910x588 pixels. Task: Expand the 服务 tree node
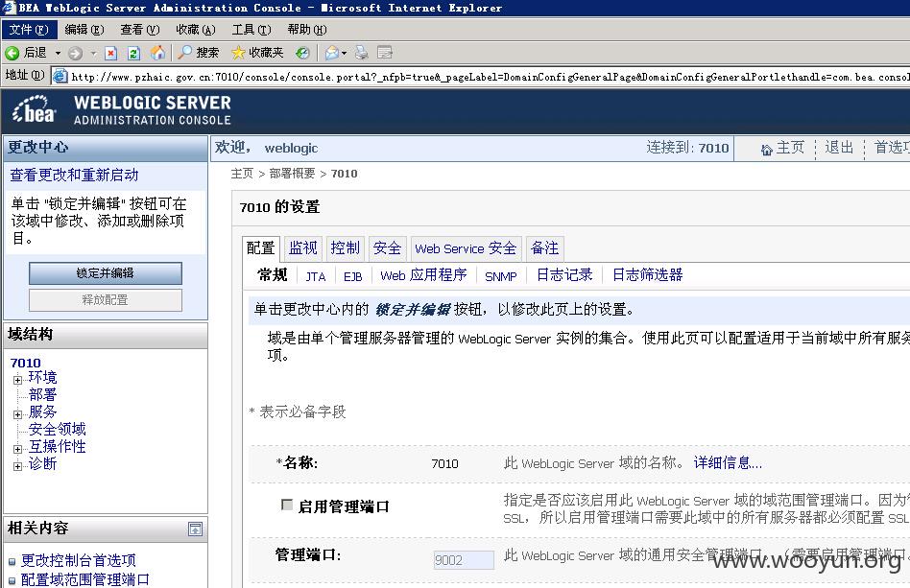17,414
